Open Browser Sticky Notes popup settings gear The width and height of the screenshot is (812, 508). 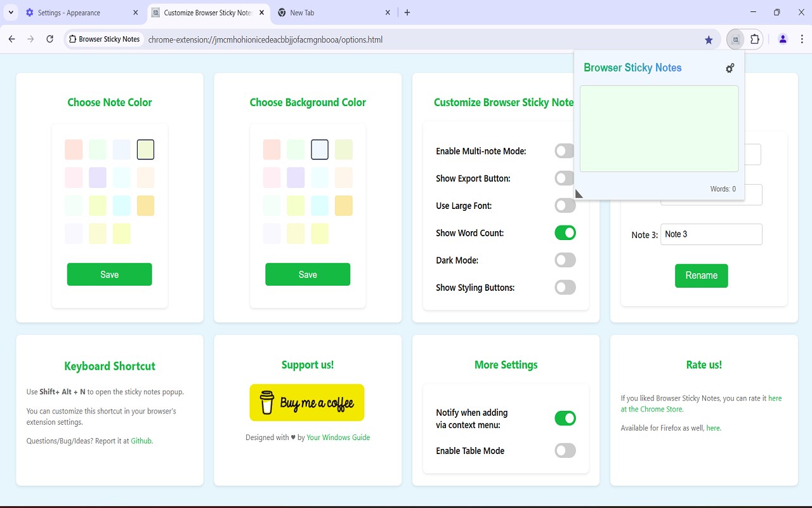(x=730, y=68)
